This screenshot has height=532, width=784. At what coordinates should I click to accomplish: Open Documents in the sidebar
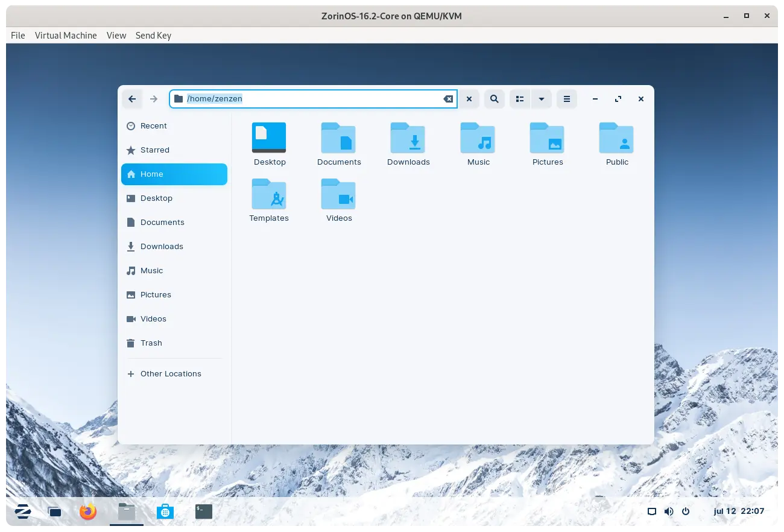pyautogui.click(x=174, y=223)
